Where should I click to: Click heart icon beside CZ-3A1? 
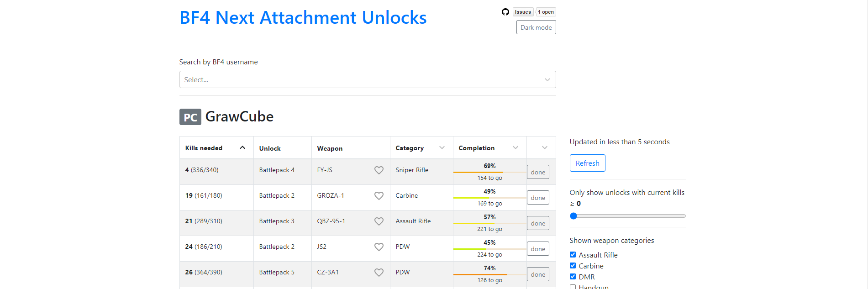[x=379, y=273]
